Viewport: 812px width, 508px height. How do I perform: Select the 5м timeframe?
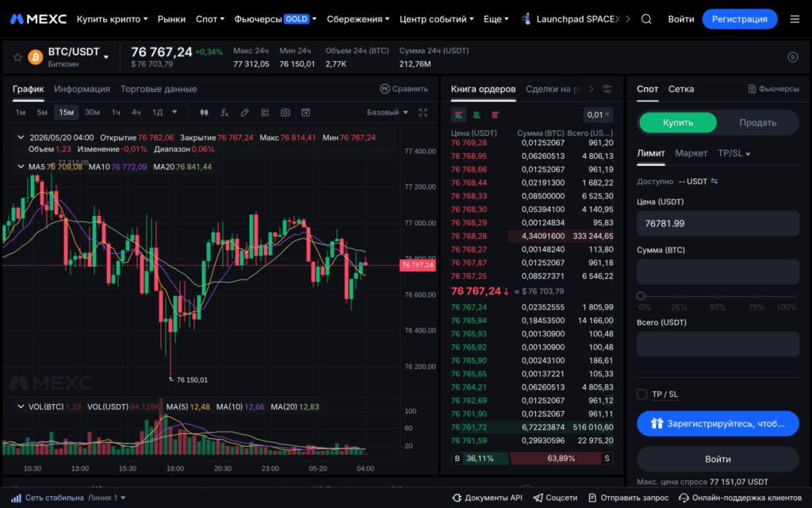(42, 113)
